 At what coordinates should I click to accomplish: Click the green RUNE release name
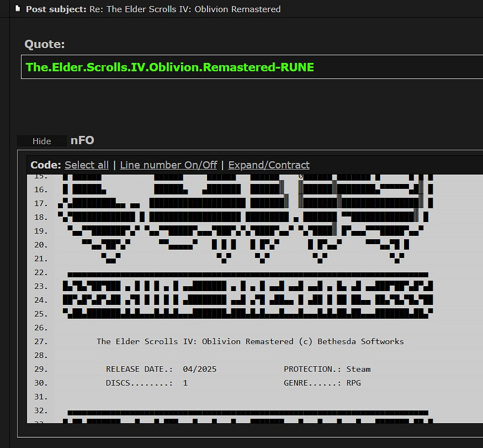pos(169,67)
